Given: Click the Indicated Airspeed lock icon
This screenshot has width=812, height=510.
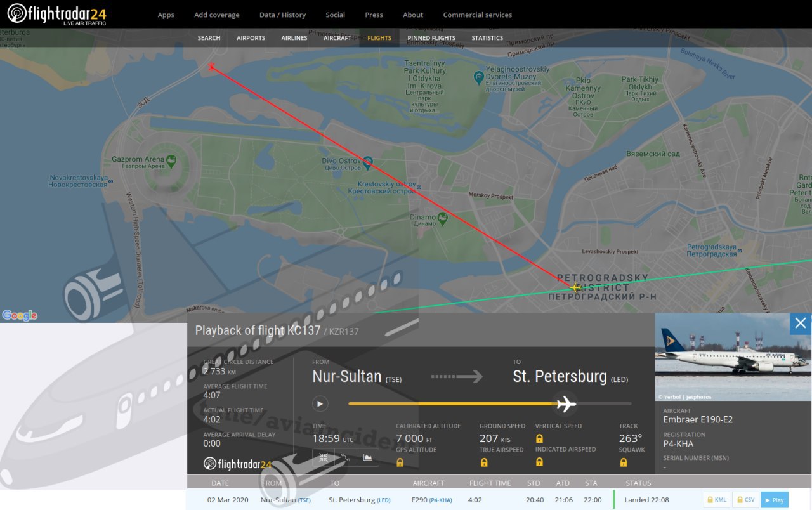Looking at the screenshot, I should pyautogui.click(x=540, y=462).
